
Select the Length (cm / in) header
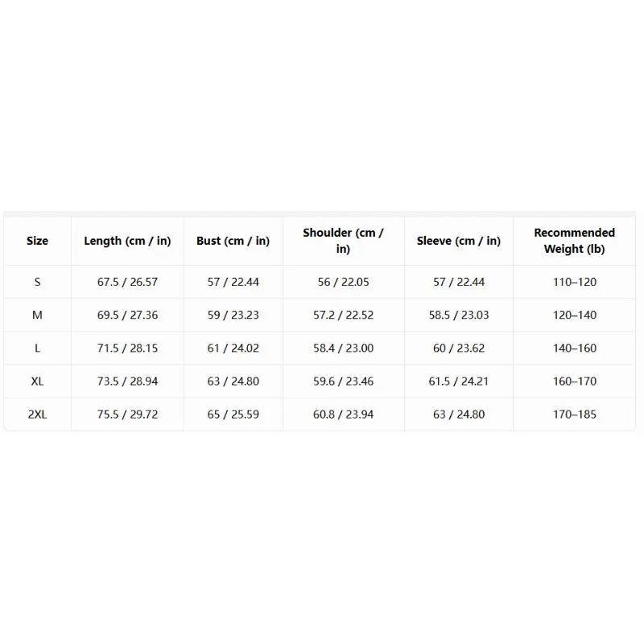tap(127, 241)
